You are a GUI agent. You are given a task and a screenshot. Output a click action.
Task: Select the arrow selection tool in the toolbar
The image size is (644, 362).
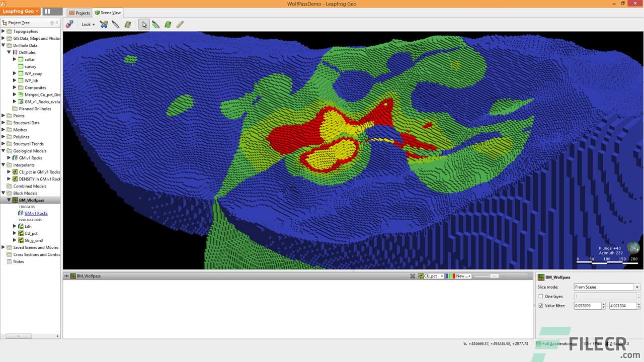pyautogui.click(x=144, y=24)
